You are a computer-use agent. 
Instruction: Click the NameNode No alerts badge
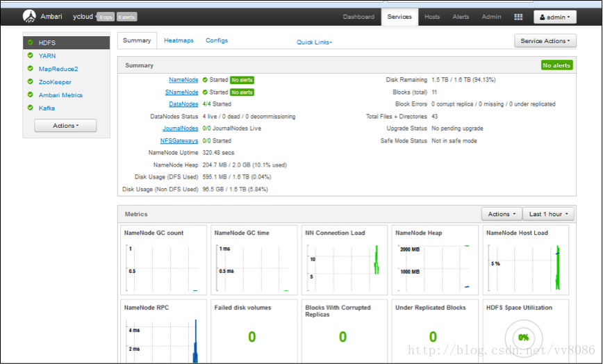coord(242,80)
